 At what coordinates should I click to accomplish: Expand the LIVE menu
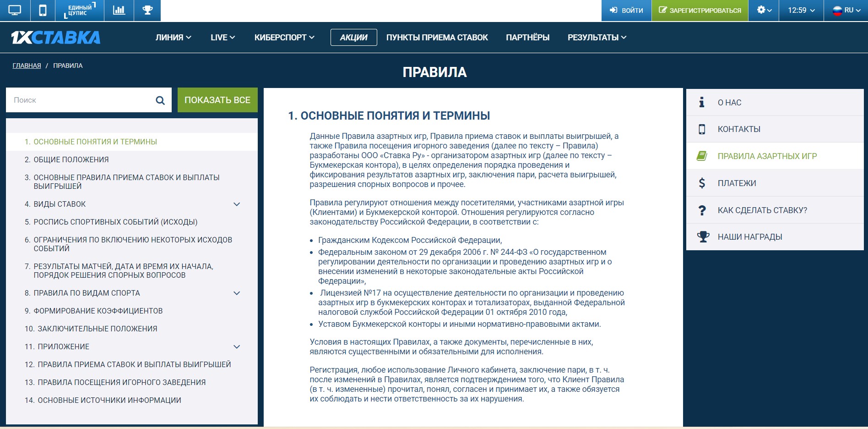click(223, 38)
